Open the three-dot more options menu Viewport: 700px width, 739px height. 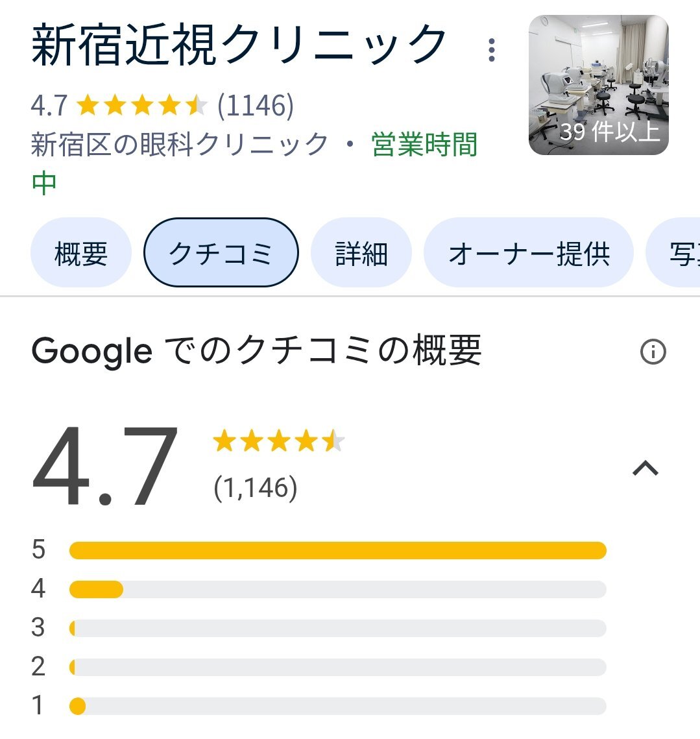492,50
